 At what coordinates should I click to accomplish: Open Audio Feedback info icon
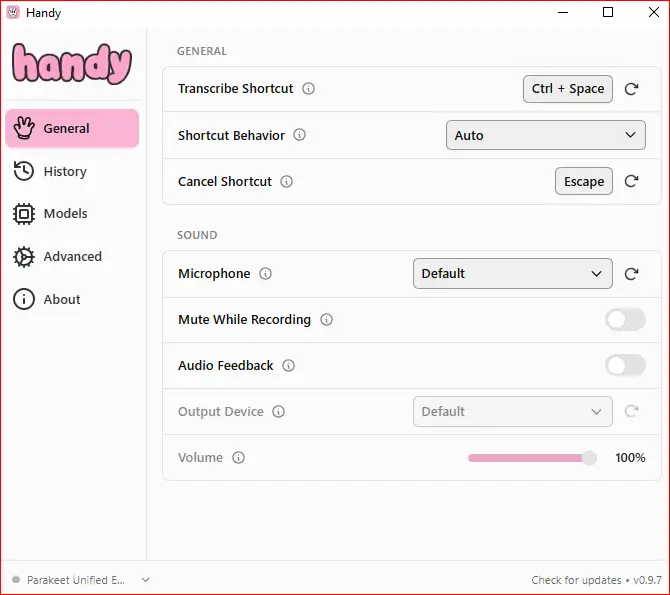tap(288, 366)
